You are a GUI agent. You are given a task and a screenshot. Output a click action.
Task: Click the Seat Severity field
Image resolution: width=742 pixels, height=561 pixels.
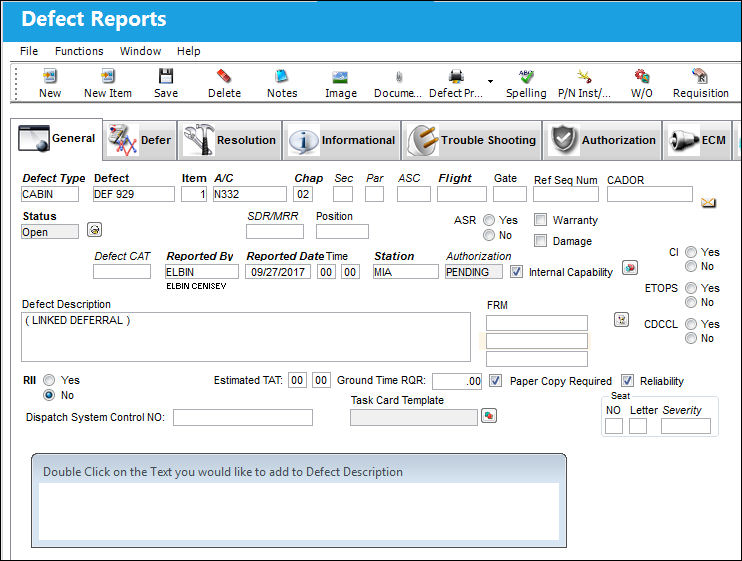[x=686, y=426]
